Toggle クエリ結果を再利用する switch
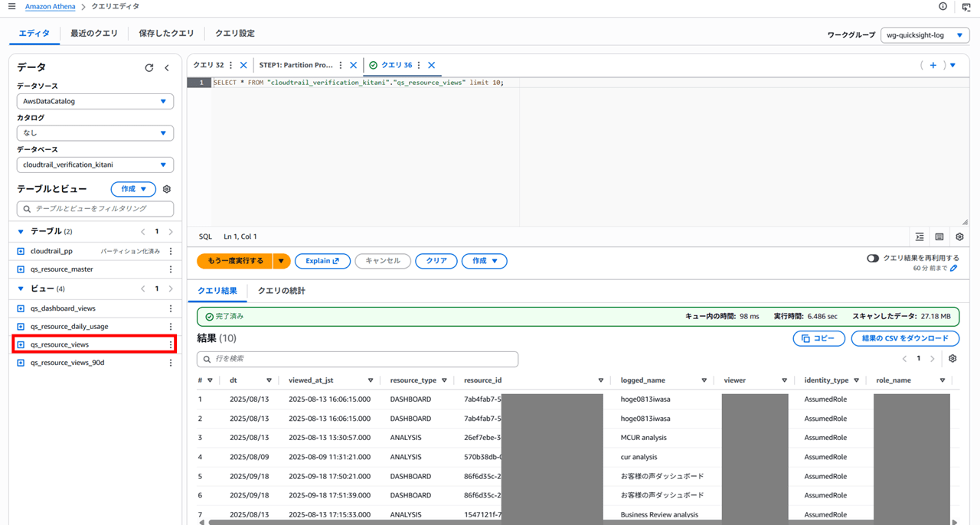This screenshot has width=980, height=525. click(x=873, y=259)
